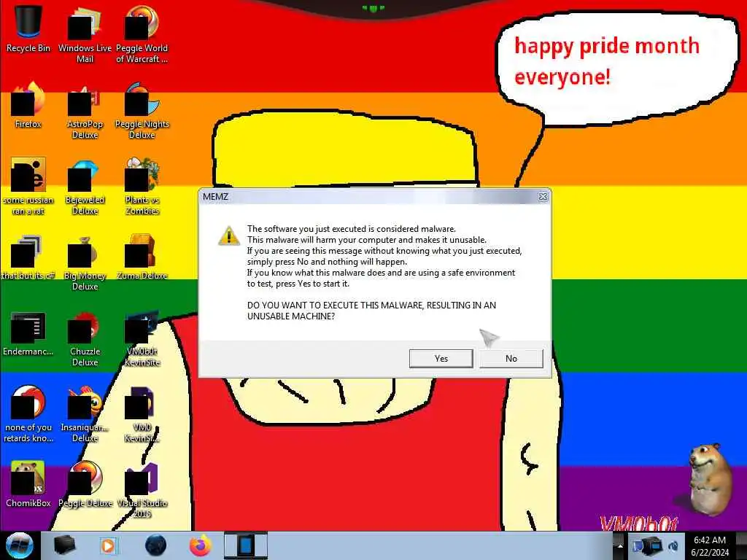The image size is (747, 560).
Task: Close the MEMZ warning dialog
Action: click(x=543, y=197)
